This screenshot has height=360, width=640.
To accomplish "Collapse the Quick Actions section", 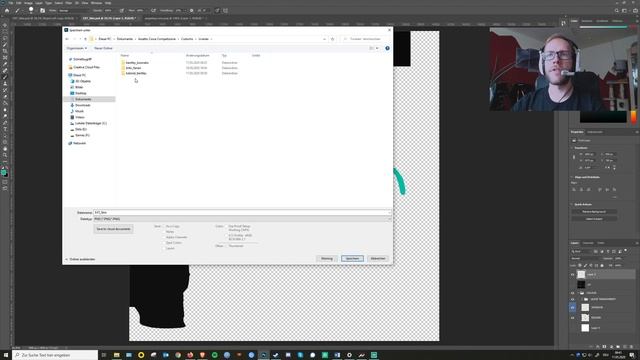I will [x=572, y=204].
